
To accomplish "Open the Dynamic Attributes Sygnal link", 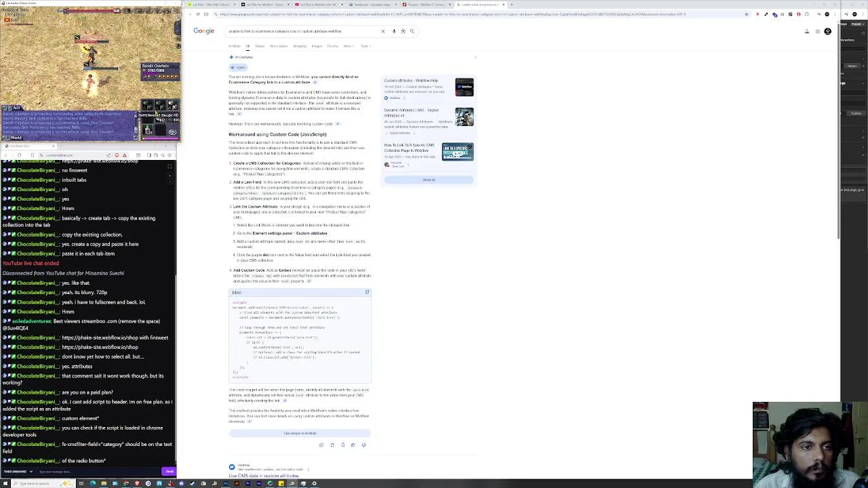I will pyautogui.click(x=411, y=113).
